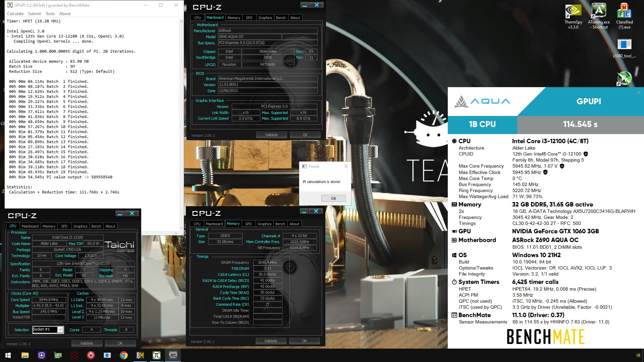644x362 pixels.
Task: Close the BenchMate GPUPI result panel
Action: point(638,93)
